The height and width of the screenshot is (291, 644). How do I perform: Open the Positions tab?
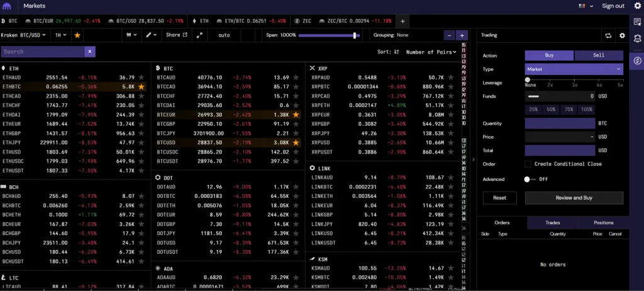[x=603, y=223]
